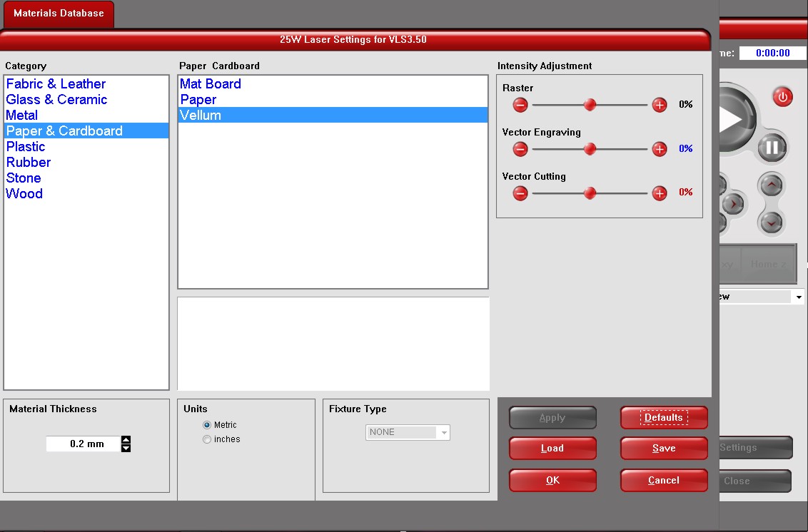The height and width of the screenshot is (532, 808).
Task: Expand the dropdown below the Home buttons
Action: click(798, 297)
